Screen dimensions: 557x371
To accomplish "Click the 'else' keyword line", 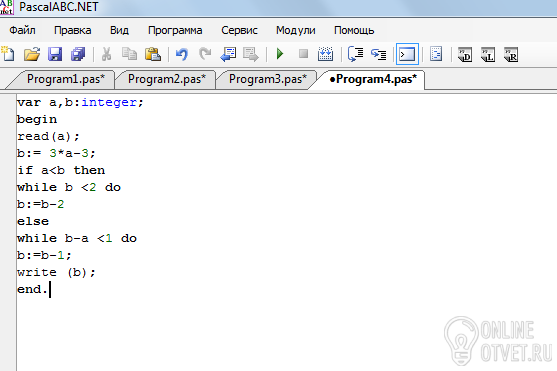I will pyautogui.click(x=33, y=221).
